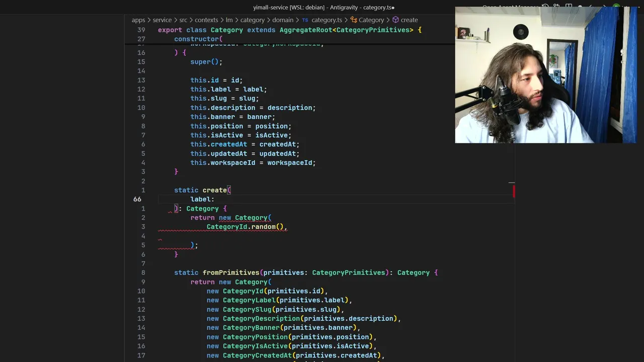The width and height of the screenshot is (644, 362).
Task: Open the 'lm' breadcrumb segment
Action: (229, 20)
